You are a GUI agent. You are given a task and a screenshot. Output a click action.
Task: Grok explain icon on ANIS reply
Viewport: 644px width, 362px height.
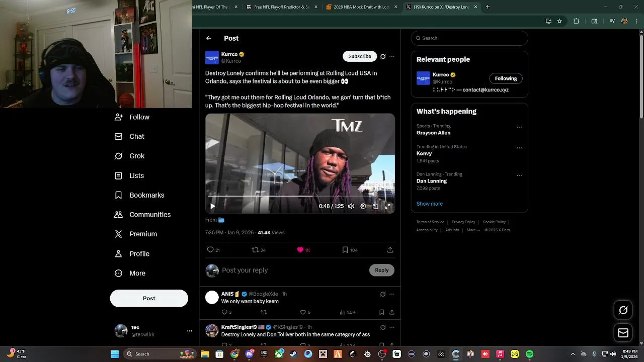coord(383,294)
